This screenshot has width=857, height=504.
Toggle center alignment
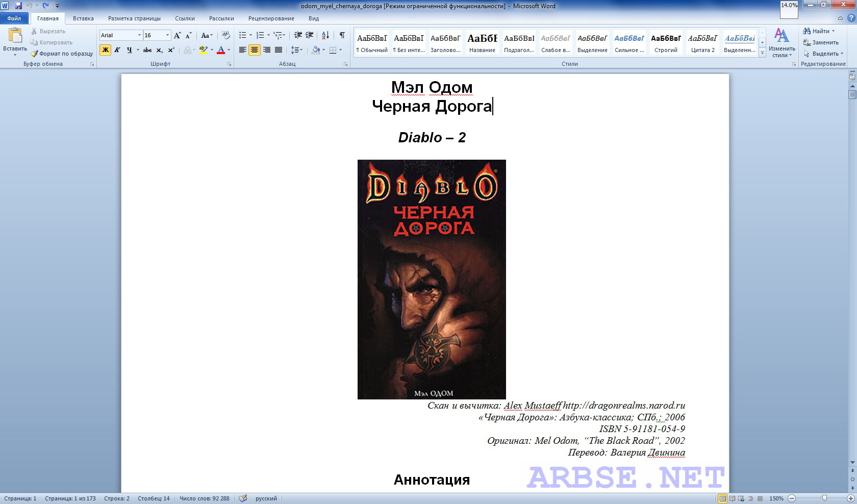pos(255,50)
